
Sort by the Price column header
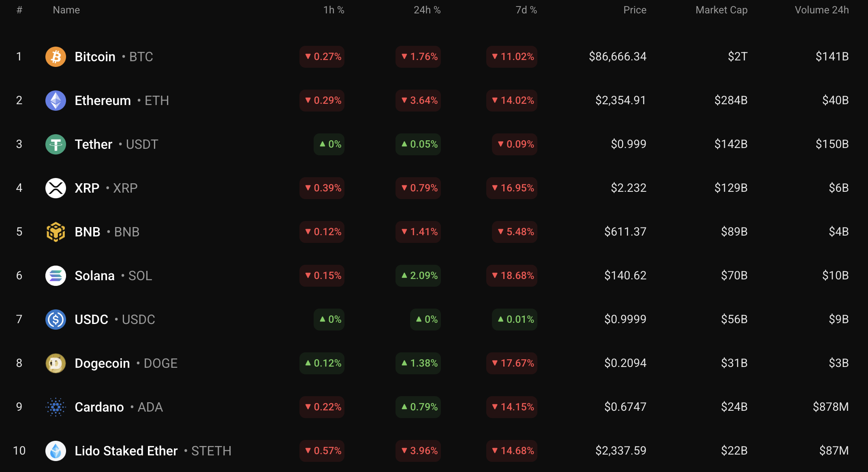pos(635,10)
